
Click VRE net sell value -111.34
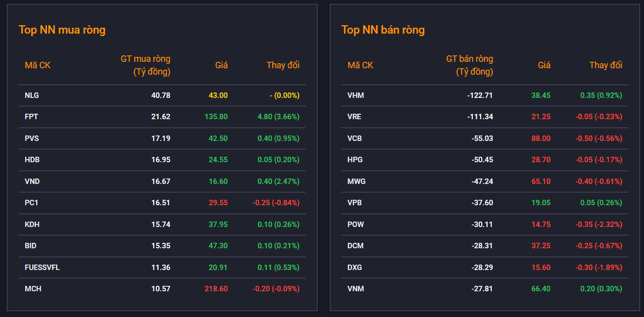480,117
